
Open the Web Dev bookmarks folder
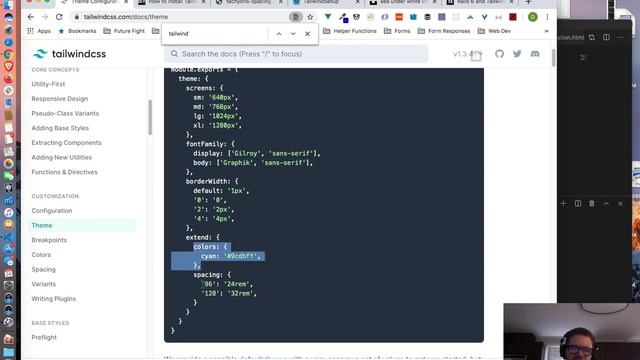tap(494, 31)
